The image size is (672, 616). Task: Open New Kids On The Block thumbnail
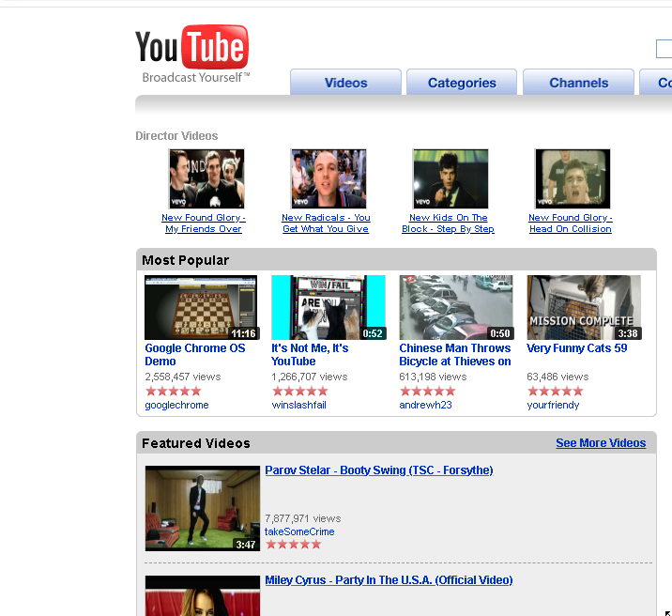451,178
